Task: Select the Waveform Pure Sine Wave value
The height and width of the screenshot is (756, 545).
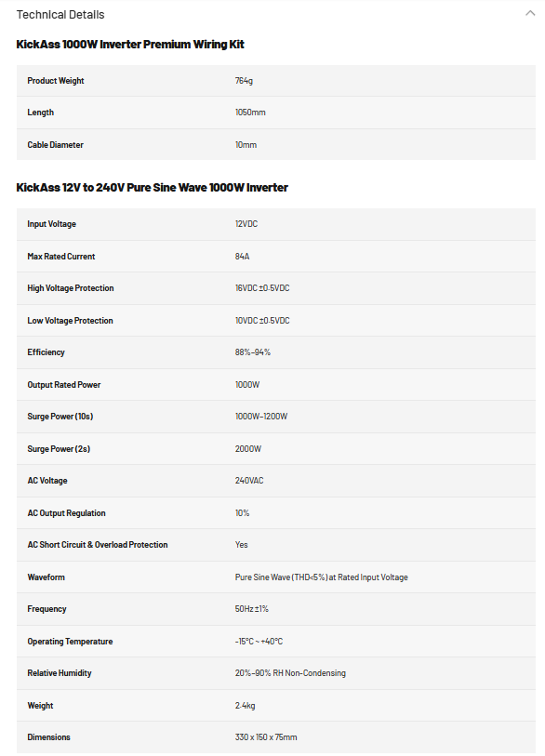Action: coord(321,577)
